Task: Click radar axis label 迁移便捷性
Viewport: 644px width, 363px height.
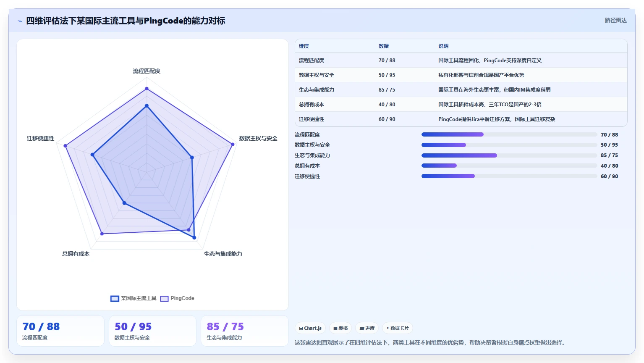Action: pos(40,138)
